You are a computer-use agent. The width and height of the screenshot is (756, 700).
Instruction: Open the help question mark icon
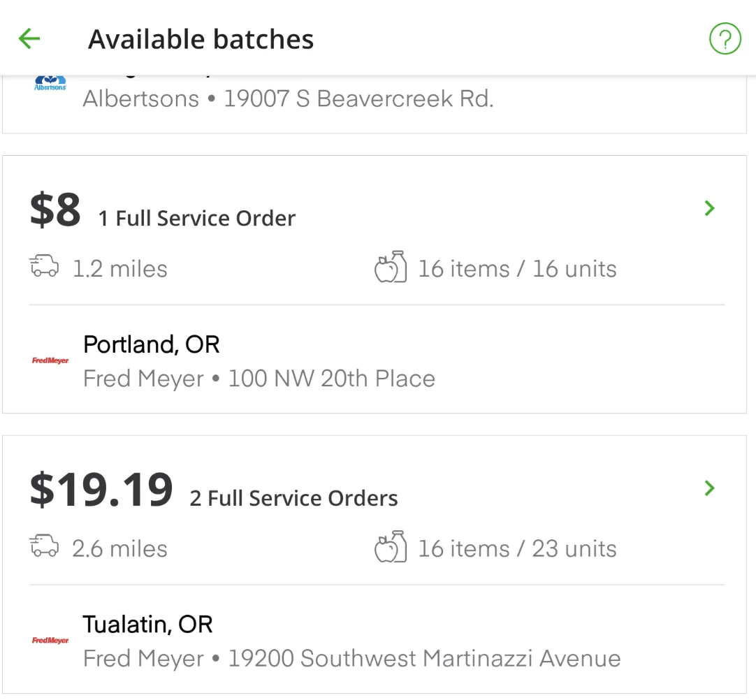pos(725,38)
